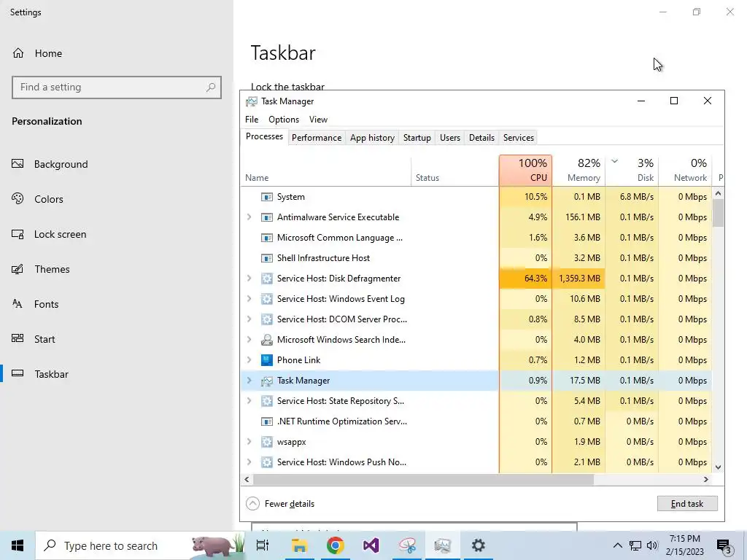
Task: Click the End task button
Action: 687,504
